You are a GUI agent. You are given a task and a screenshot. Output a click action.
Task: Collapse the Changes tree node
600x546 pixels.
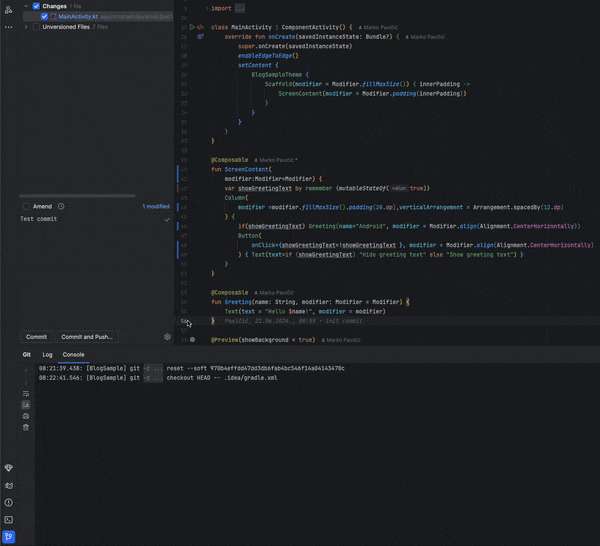(x=25, y=6)
